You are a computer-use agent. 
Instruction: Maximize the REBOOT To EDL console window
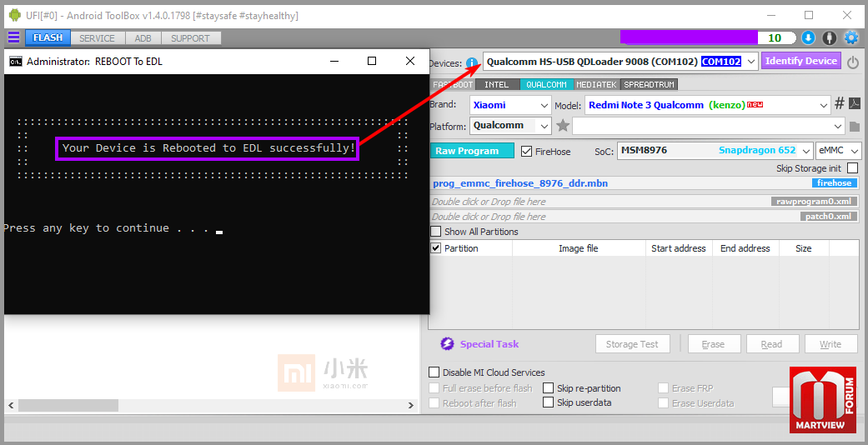pos(372,61)
